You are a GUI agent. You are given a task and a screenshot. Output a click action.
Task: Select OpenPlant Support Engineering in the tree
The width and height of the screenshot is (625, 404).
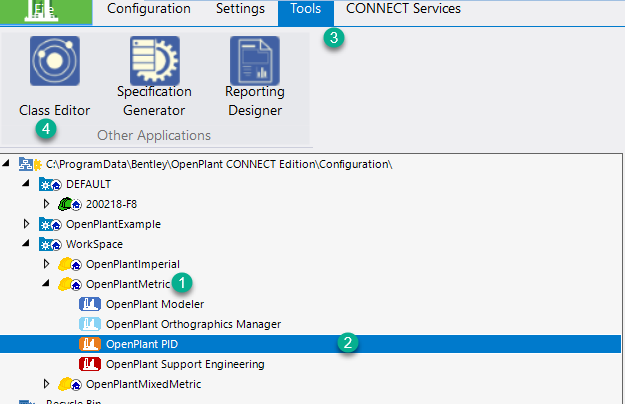click(185, 364)
